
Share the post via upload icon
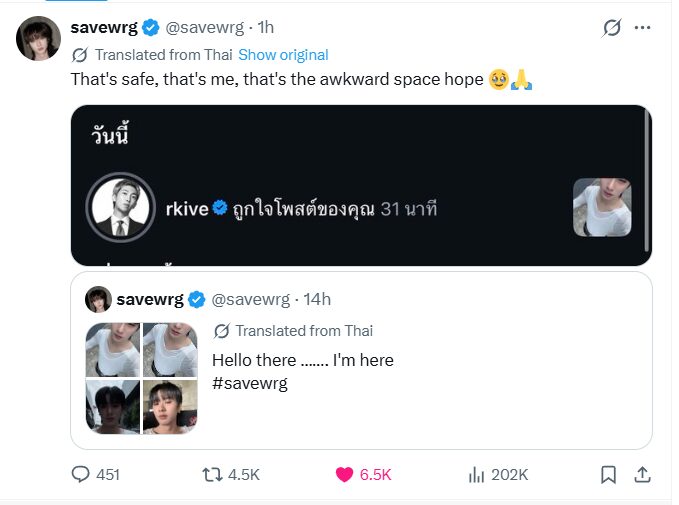click(643, 474)
